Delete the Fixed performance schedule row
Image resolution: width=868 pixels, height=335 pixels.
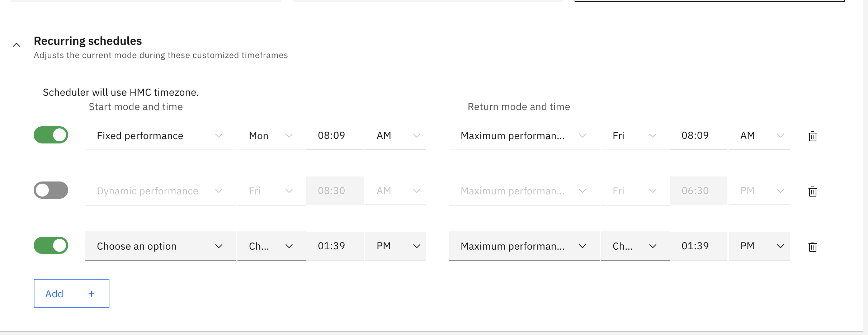click(813, 136)
